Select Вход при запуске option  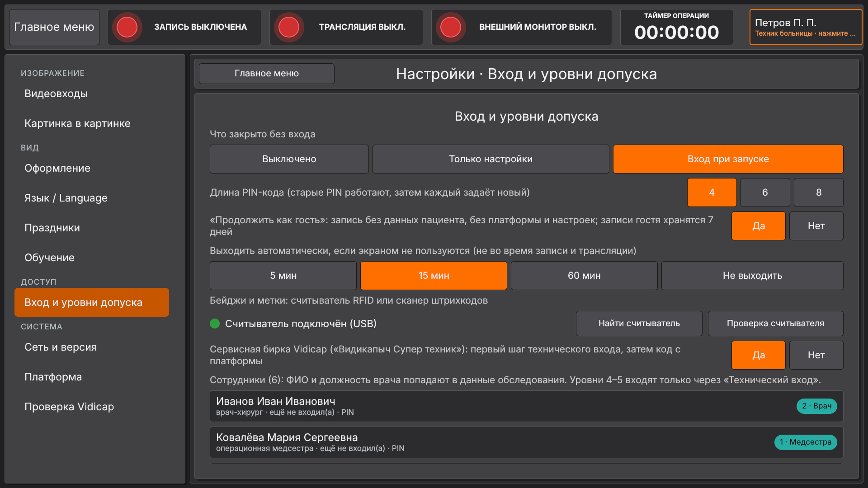tap(728, 159)
